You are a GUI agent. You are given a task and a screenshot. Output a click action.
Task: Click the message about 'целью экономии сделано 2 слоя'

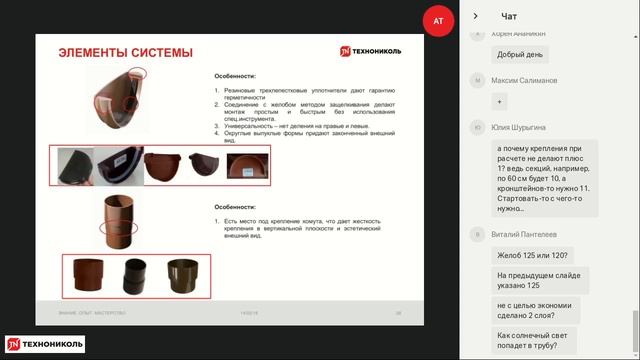[536, 310]
